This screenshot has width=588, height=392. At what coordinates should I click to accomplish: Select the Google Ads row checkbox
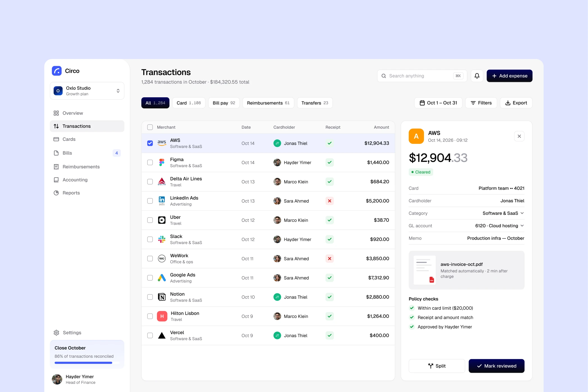150,278
